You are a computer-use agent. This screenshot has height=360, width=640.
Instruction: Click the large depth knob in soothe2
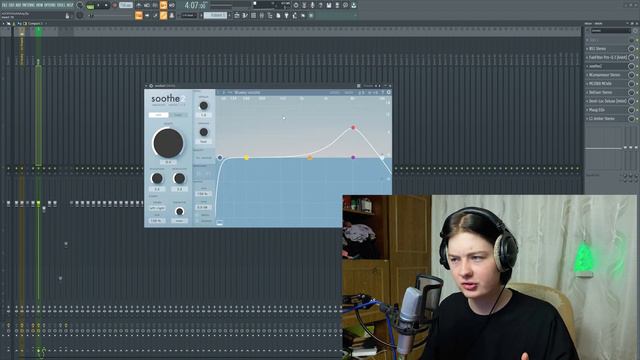pos(168,143)
